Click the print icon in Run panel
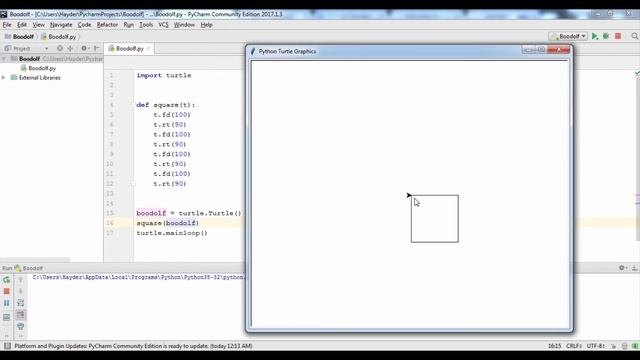640x360 pixels. point(20,326)
